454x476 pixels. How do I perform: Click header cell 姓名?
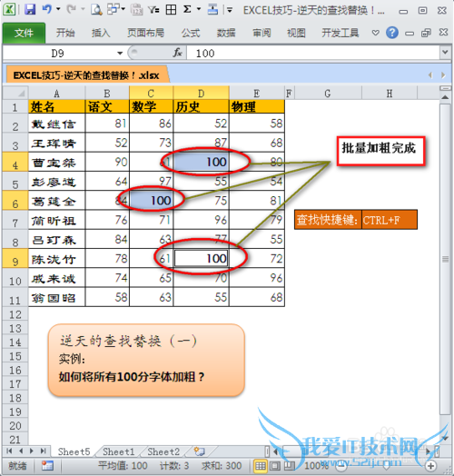coord(56,106)
